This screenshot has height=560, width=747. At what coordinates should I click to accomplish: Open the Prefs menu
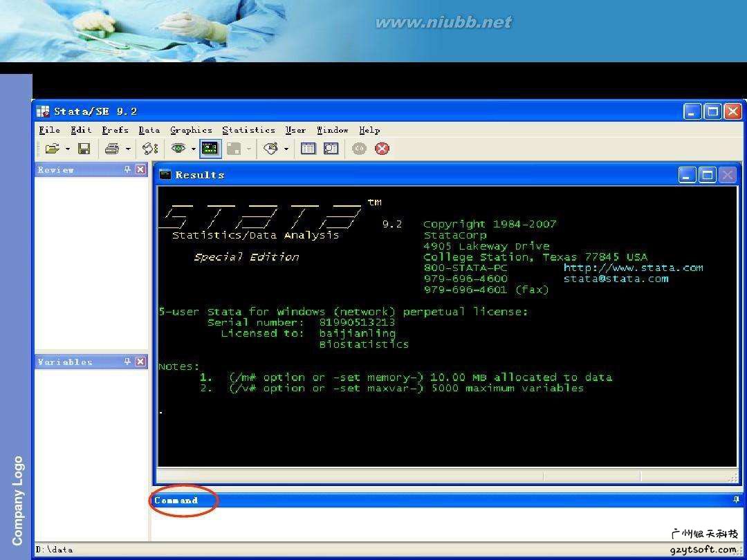(x=116, y=130)
